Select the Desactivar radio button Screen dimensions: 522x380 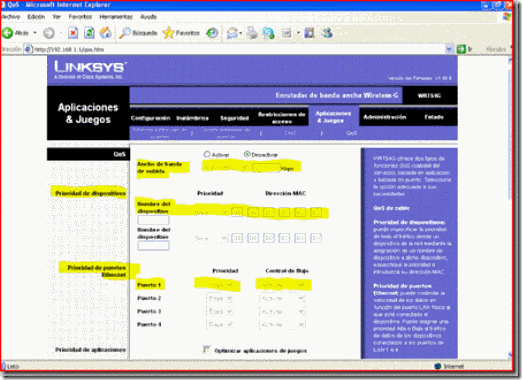(247, 154)
